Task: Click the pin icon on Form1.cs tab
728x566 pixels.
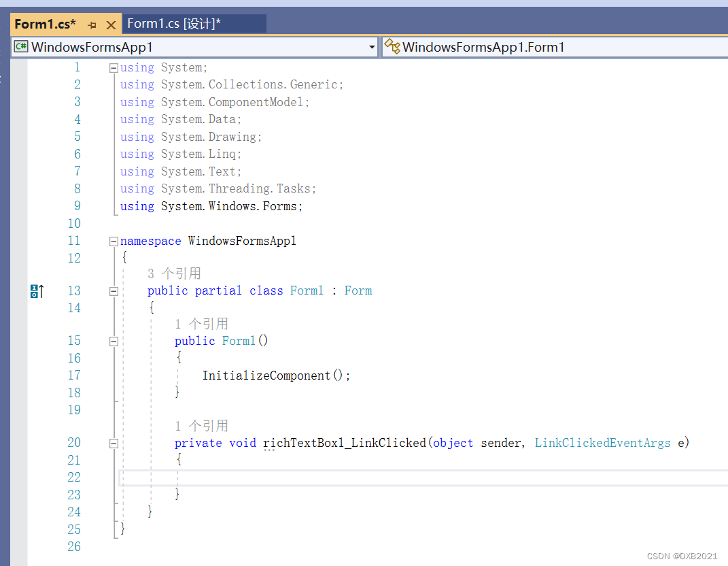Action: (92, 24)
